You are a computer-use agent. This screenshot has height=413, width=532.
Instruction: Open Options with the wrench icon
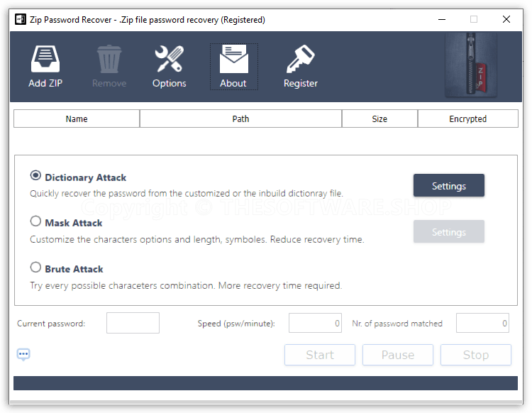[x=170, y=60]
